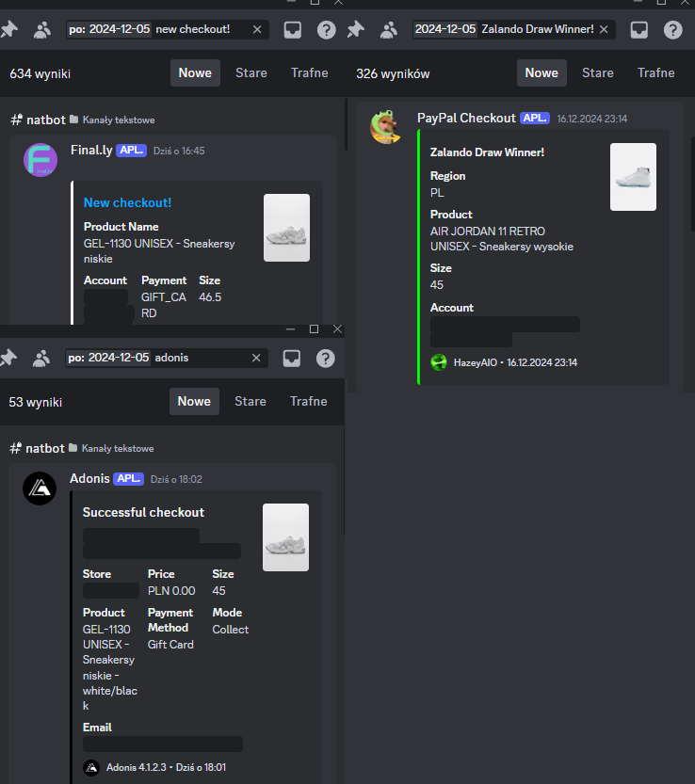Click the Adonis 4.1.2.3 footer icon
695x784 pixels.
[x=91, y=767]
